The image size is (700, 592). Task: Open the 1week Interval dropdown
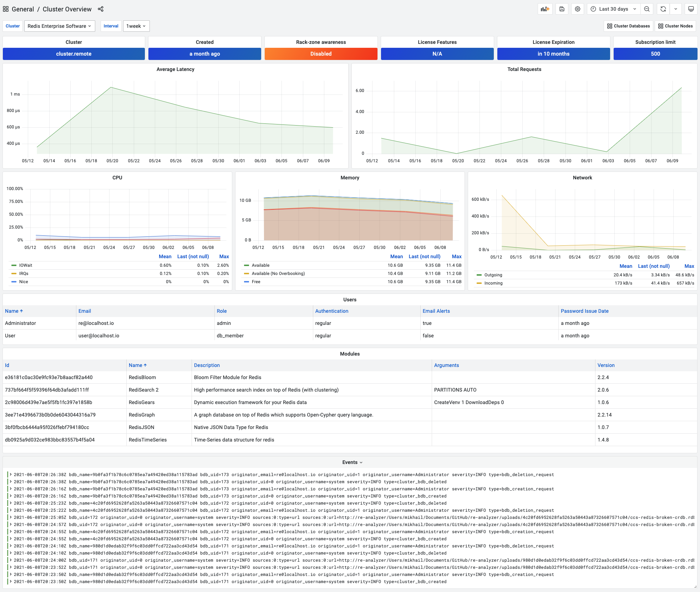[x=136, y=26]
